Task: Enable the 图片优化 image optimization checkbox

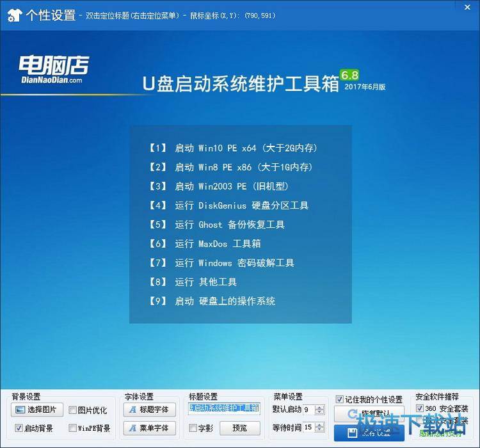Action: [73, 410]
